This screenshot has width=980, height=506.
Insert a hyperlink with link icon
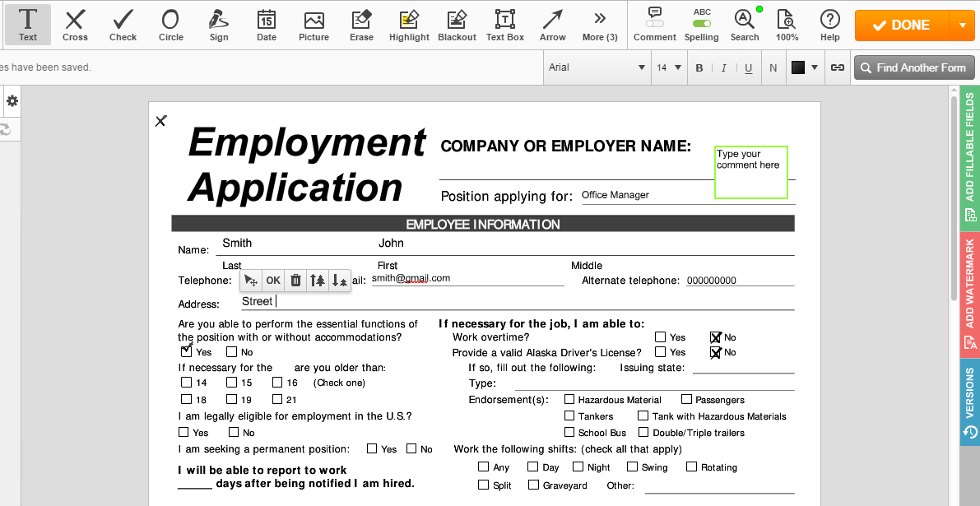[x=838, y=67]
